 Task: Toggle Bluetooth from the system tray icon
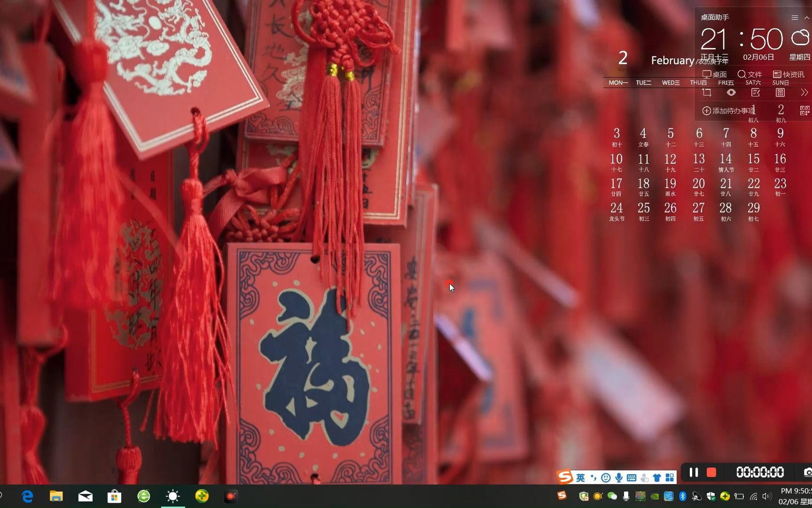coord(683,496)
